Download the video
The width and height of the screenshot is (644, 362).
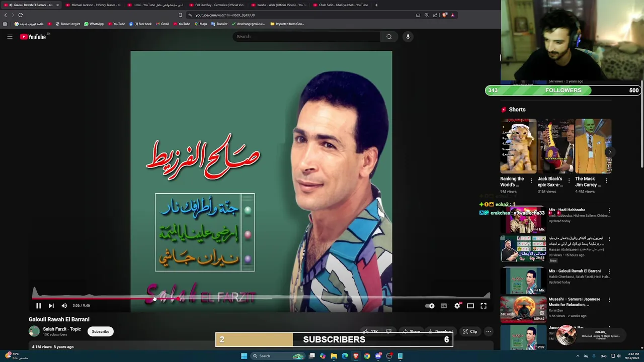tap(440, 331)
